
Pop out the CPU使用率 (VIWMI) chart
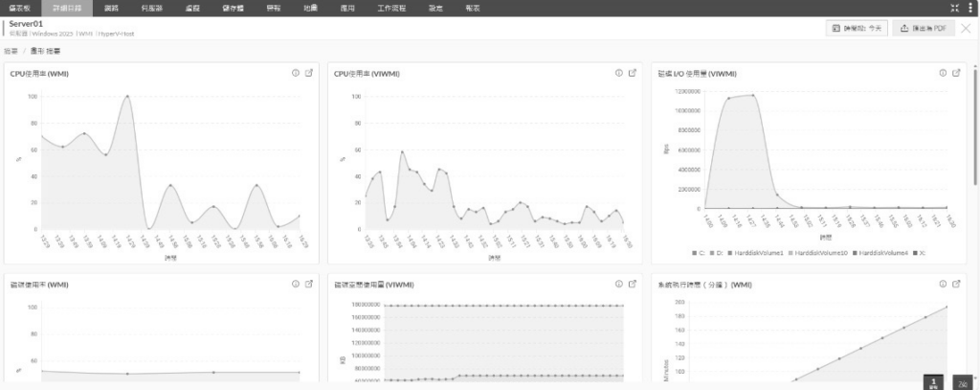pos(633,73)
